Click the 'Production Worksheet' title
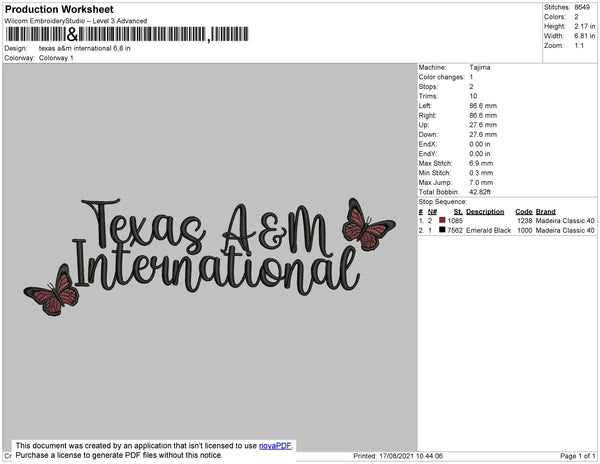 [59, 9]
